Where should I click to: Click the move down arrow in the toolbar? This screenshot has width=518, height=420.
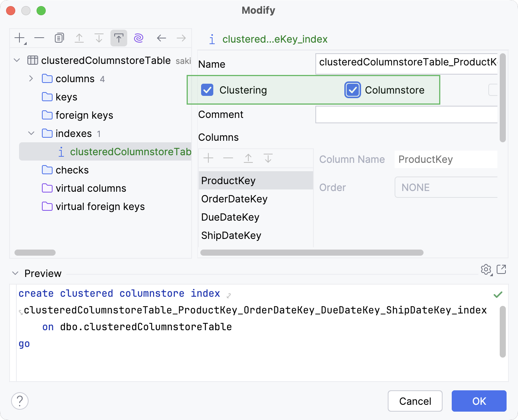[99, 38]
